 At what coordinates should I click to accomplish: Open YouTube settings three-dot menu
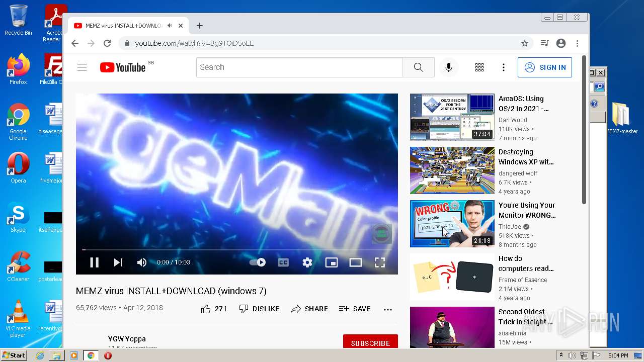[x=504, y=67]
